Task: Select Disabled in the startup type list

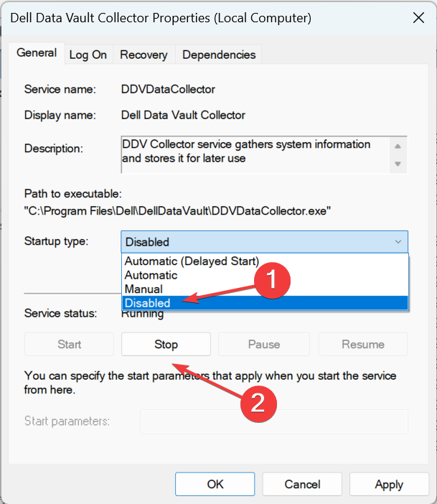Action: (147, 303)
